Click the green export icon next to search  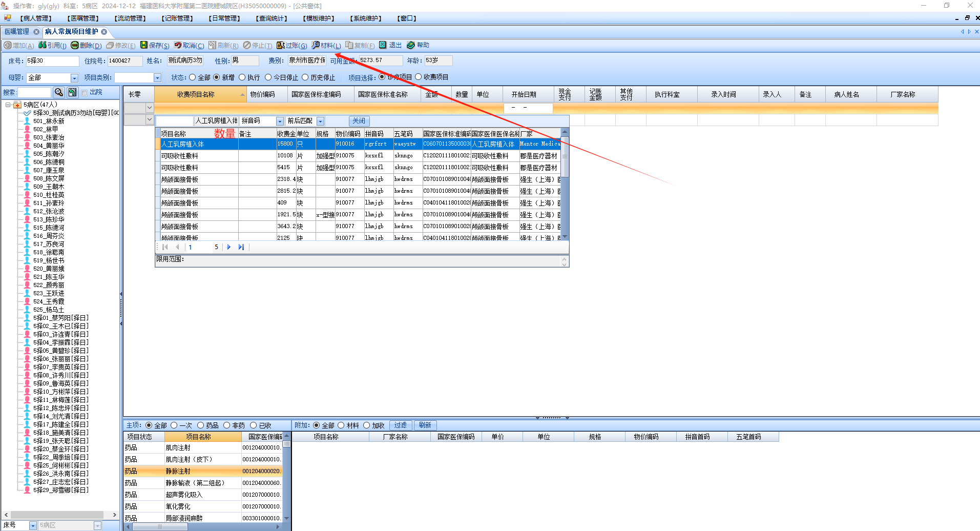72,92
